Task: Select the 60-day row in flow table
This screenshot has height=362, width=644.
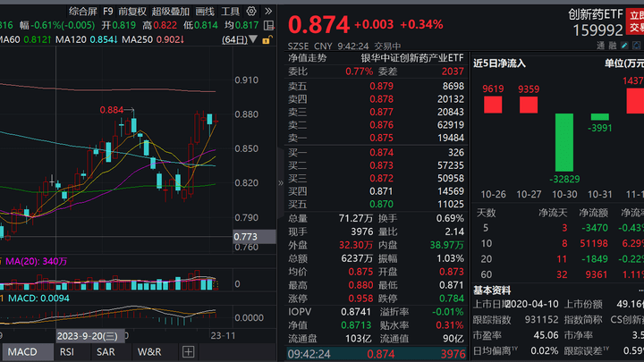Action: pyautogui.click(x=560, y=274)
